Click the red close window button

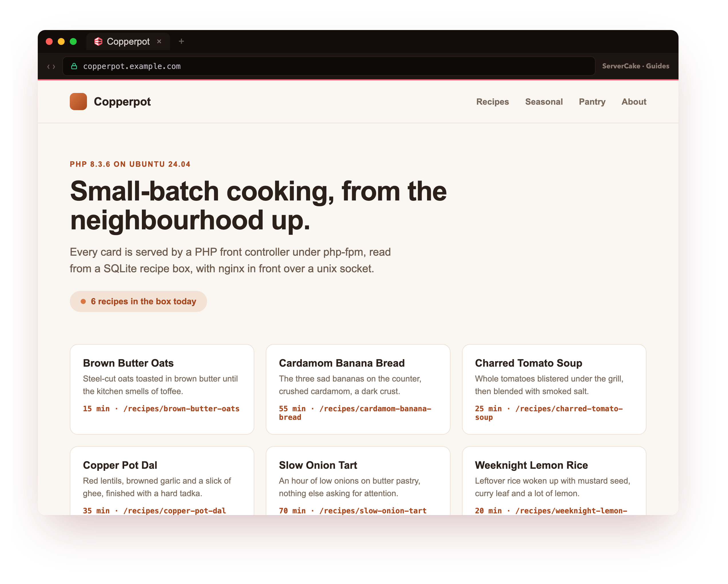(49, 41)
